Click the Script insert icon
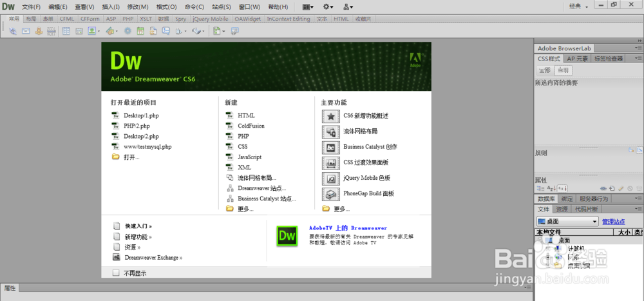This screenshot has height=301, width=644. 197,31
